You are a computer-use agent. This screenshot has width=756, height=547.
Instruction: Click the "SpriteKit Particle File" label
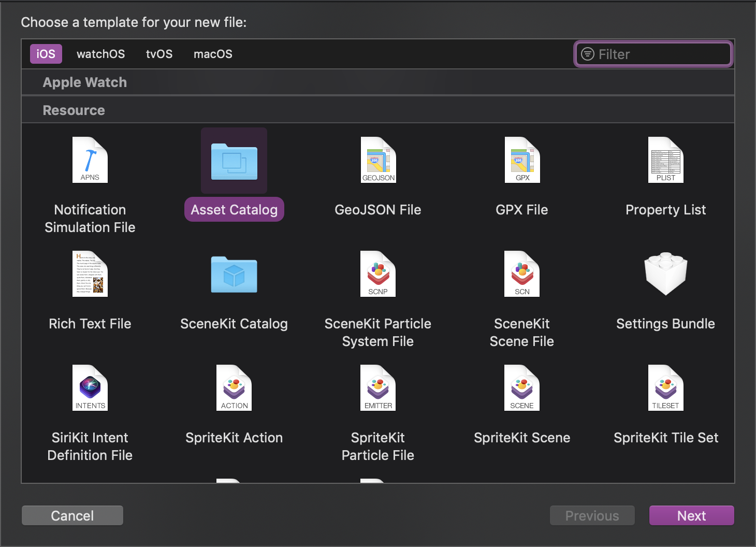coord(378,447)
